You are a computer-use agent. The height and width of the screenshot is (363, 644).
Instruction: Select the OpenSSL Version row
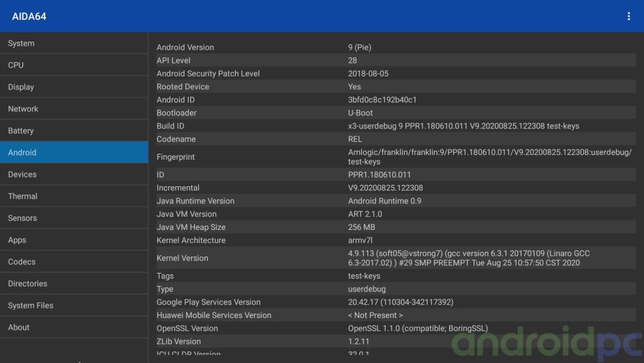[x=396, y=328]
